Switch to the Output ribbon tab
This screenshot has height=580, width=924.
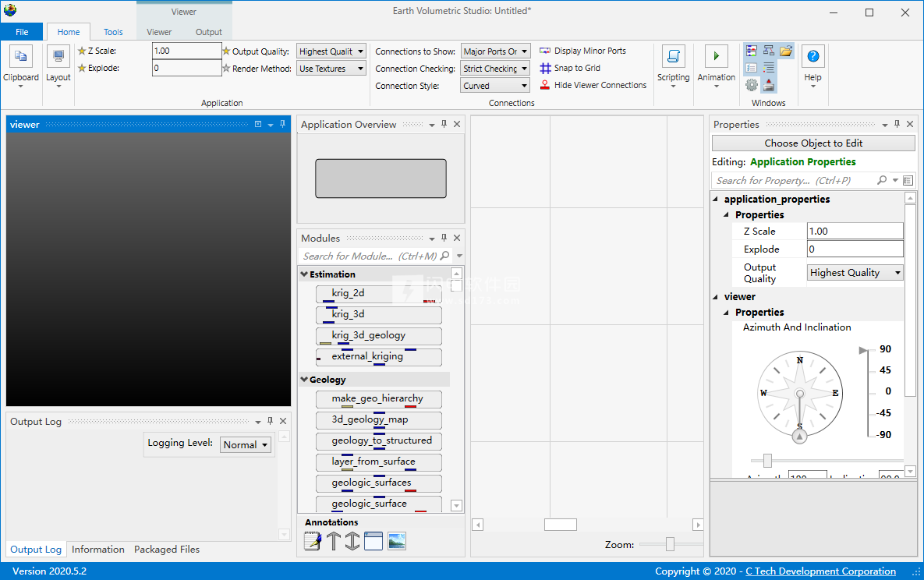[x=209, y=32]
